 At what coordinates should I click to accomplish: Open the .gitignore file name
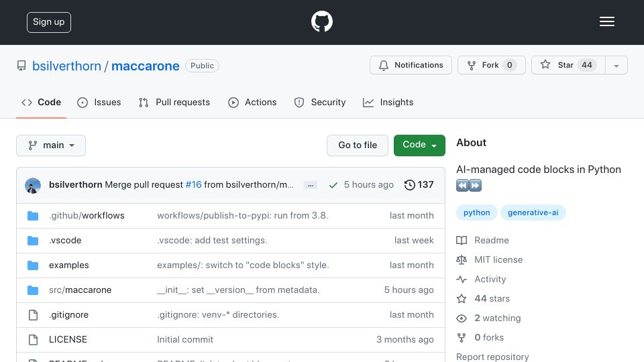pyautogui.click(x=68, y=315)
